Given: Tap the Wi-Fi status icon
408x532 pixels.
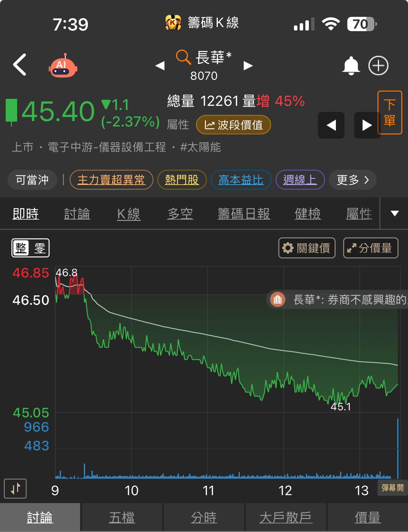Looking at the screenshot, I should [331, 24].
